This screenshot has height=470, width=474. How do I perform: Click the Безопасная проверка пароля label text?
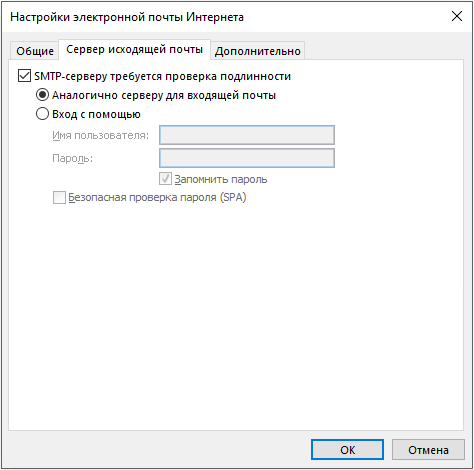coord(157,197)
